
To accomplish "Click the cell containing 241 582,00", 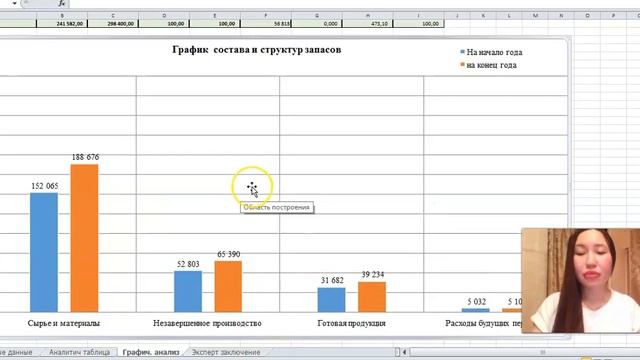I will tap(62, 24).
